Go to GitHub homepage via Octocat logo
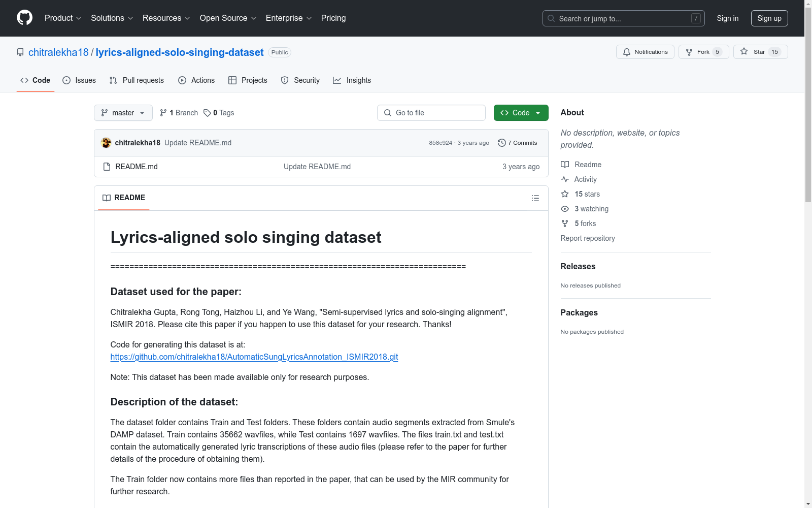The height and width of the screenshot is (508, 812). point(24,18)
